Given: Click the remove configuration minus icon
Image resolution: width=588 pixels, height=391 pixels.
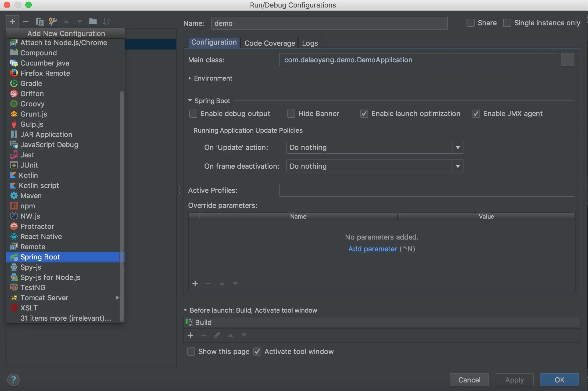Looking at the screenshot, I should click(x=26, y=21).
